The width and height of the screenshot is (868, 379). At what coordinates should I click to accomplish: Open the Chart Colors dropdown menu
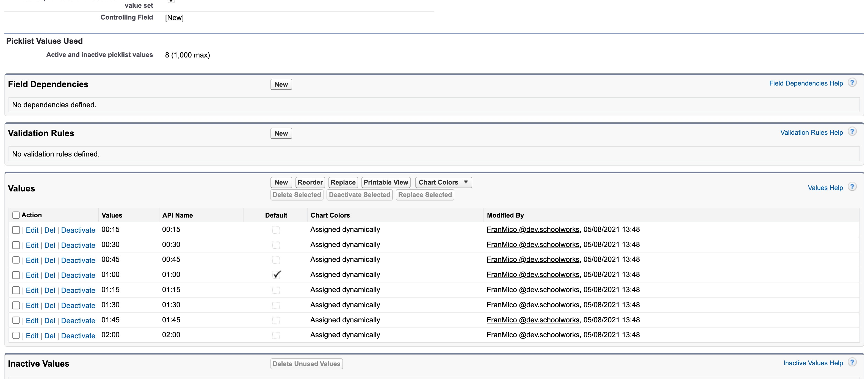click(x=443, y=182)
